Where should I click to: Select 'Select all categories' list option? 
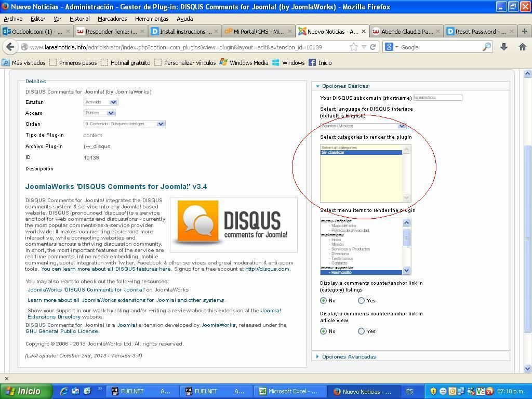pyautogui.click(x=361, y=148)
